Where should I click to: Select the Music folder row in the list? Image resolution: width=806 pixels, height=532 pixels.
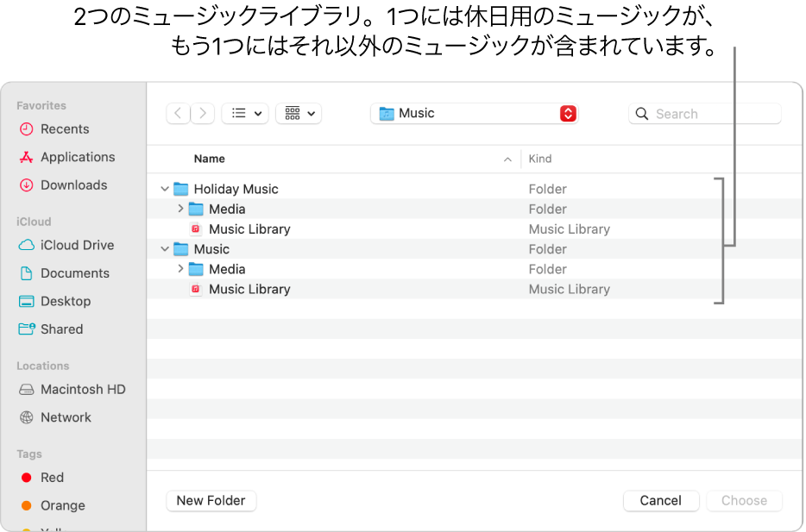click(x=474, y=249)
